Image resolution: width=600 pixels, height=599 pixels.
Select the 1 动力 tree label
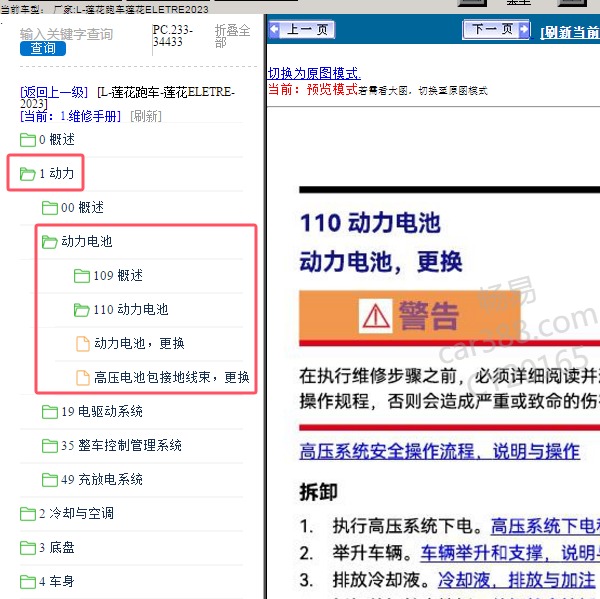click(x=57, y=174)
